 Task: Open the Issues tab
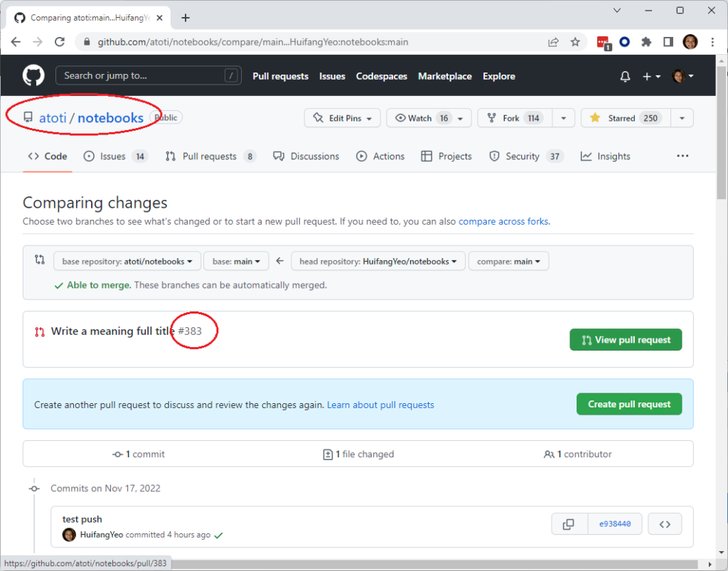115,156
